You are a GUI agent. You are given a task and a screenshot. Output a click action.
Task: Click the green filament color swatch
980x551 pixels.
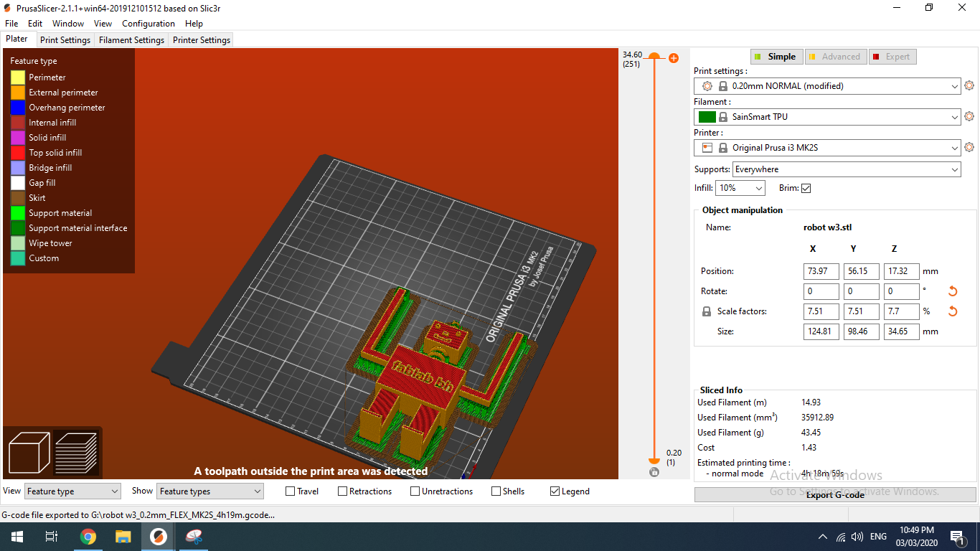[707, 117]
